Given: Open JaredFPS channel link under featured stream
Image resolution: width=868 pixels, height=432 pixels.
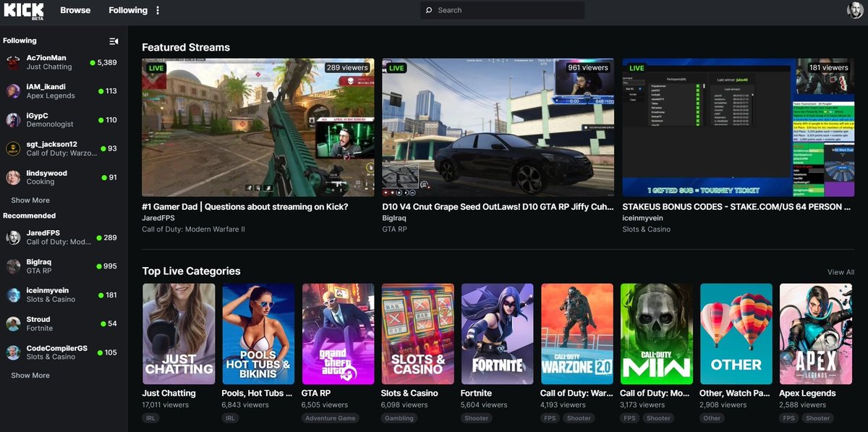Looking at the screenshot, I should [x=160, y=218].
